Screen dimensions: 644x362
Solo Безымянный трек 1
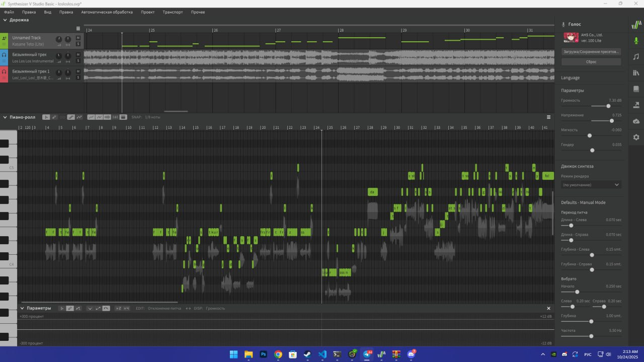78,77
